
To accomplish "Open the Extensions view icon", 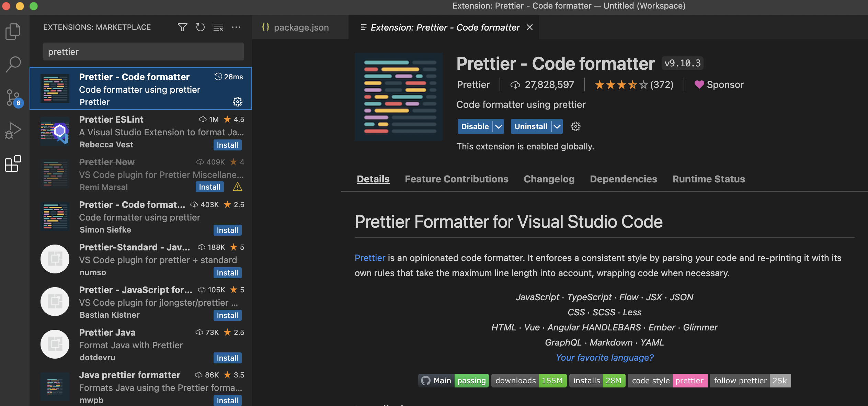I will pyautogui.click(x=13, y=163).
